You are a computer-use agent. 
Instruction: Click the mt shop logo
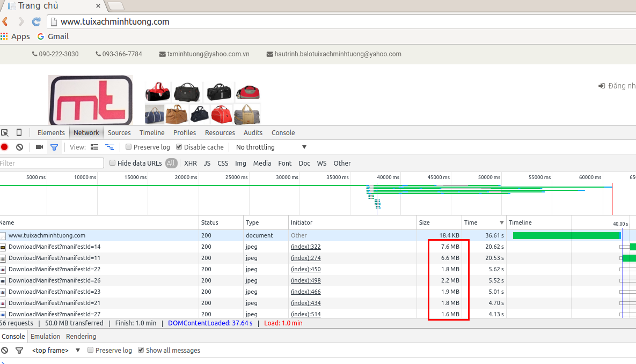click(x=91, y=100)
